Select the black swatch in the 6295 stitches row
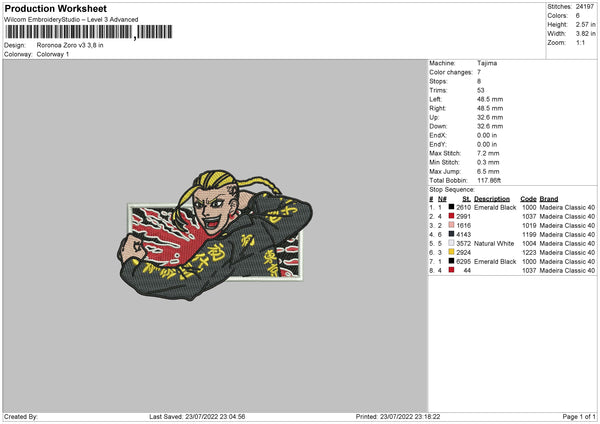This screenshot has height=424, width=600. pos(452,261)
